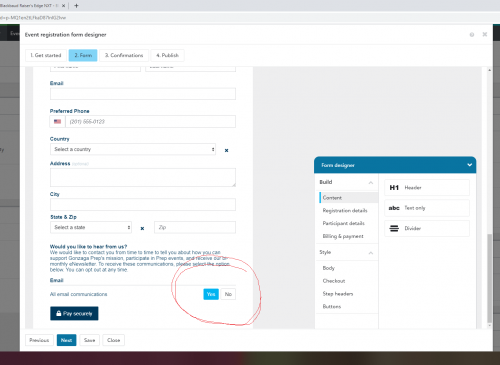Select the 2. Form step tab
Screen dimensions: 500x365
point(83,55)
